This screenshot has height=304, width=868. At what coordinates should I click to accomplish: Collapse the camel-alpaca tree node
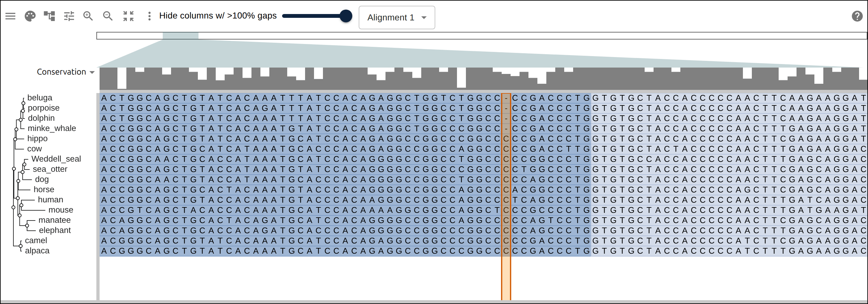pyautogui.click(x=20, y=246)
